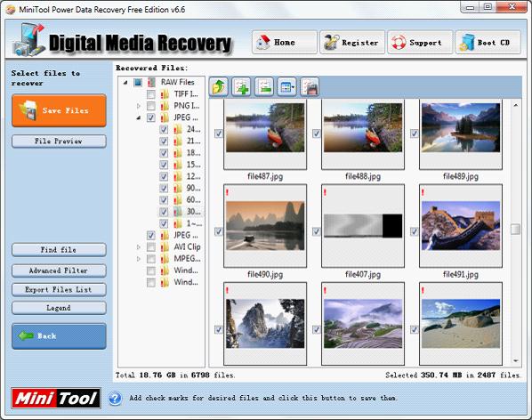Click the uncheck files icon with green minus
Screen dimensions: 532x420
[264, 87]
